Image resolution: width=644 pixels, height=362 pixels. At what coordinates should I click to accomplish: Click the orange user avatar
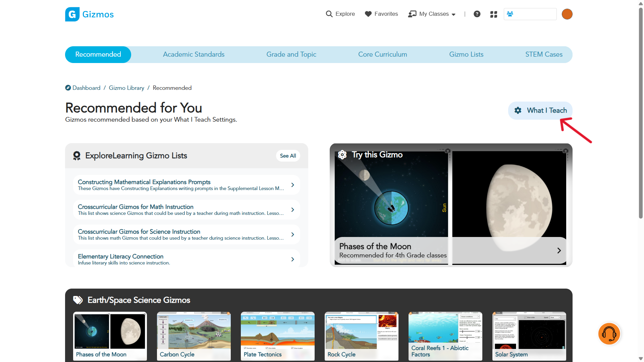[x=567, y=14]
